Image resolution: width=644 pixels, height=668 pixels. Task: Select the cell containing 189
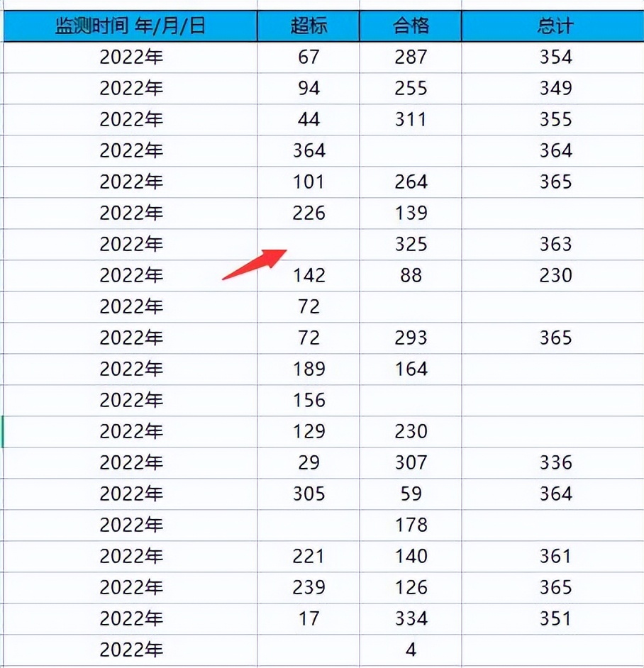309,369
